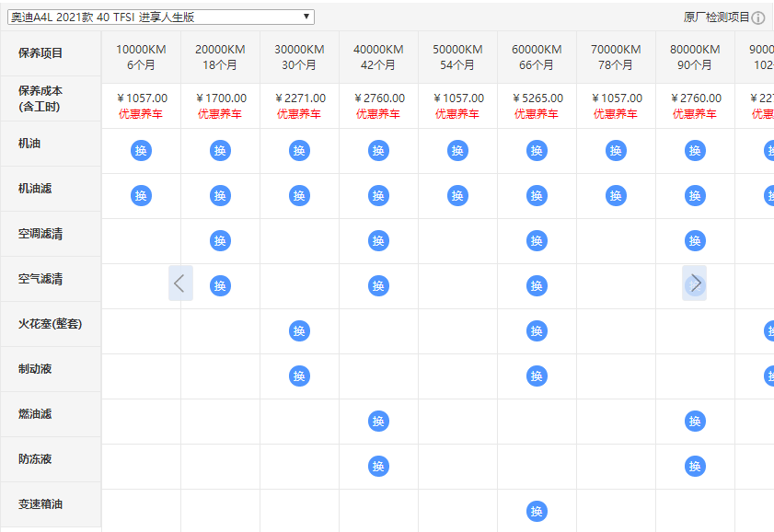Click 防冻液 换 icon at 40000KM
The image size is (774, 532).
click(x=378, y=467)
